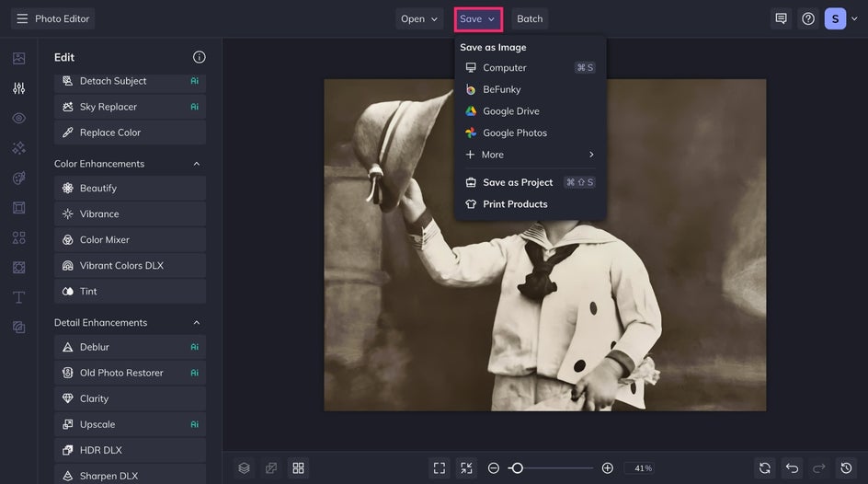Select the Color Mixer tool
The width and height of the screenshot is (868, 484).
(x=130, y=240)
